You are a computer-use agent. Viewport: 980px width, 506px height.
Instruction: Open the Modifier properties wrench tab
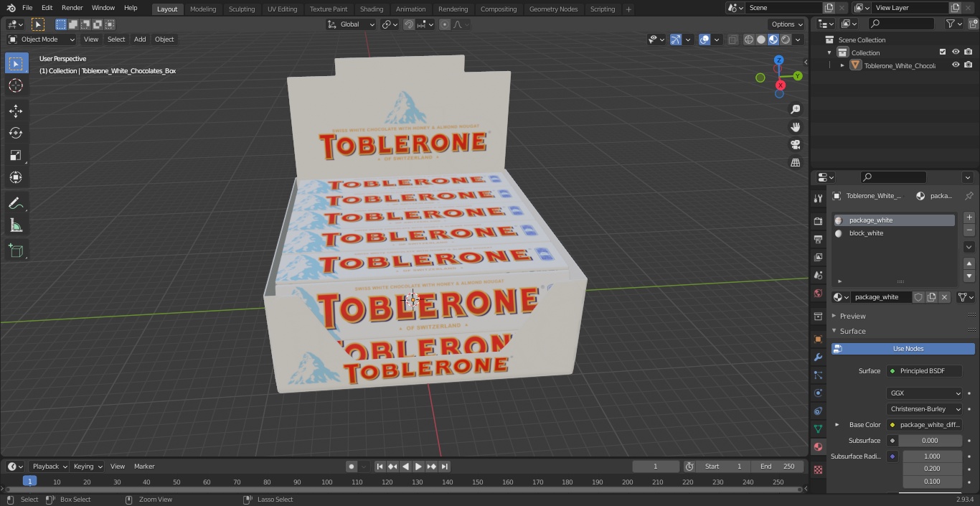tap(818, 357)
